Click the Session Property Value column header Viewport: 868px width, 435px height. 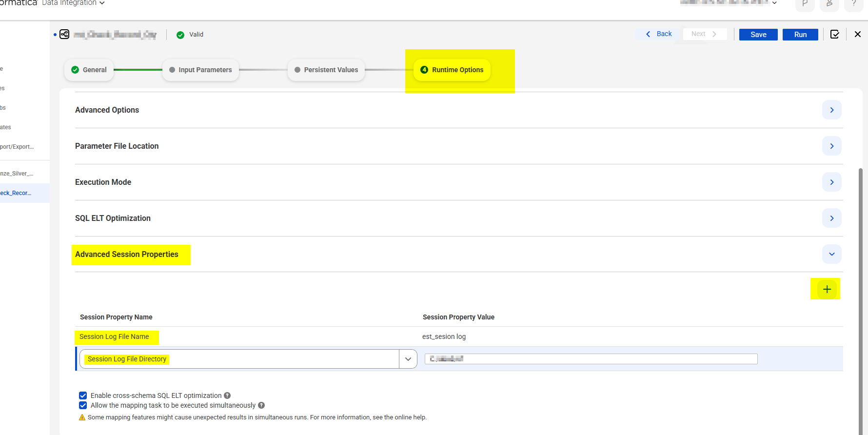(458, 317)
